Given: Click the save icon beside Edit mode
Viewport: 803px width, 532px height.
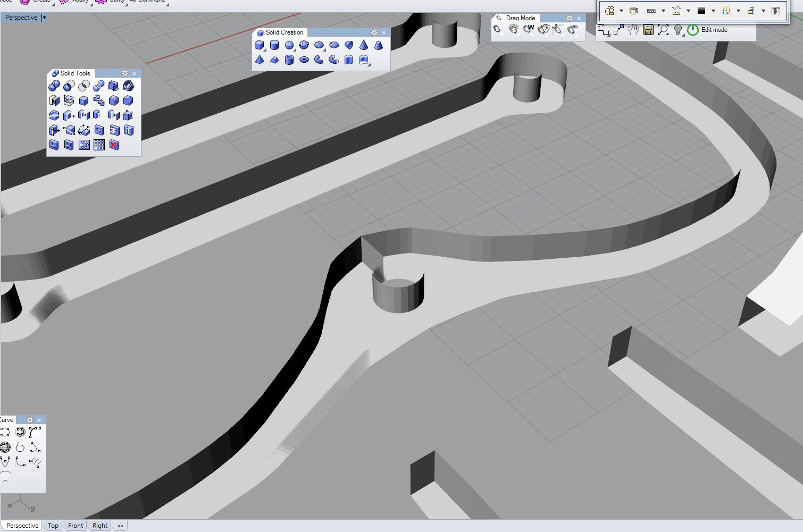Looking at the screenshot, I should coord(648,30).
